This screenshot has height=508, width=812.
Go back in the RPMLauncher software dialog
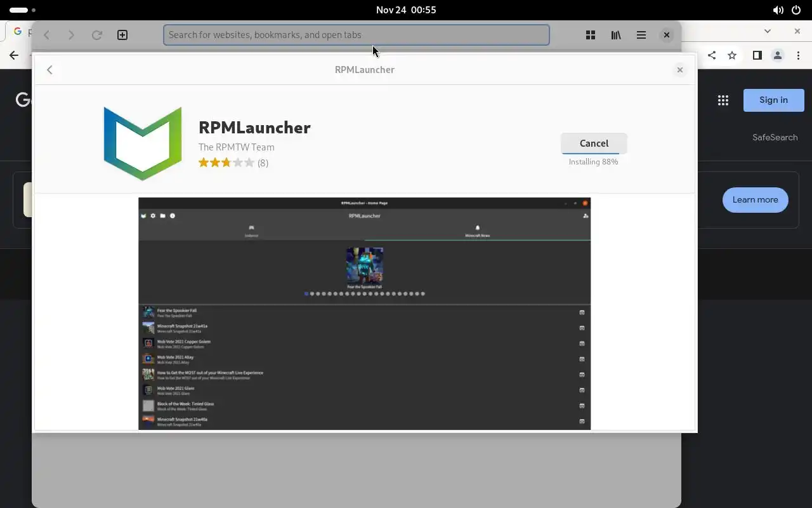(49, 70)
